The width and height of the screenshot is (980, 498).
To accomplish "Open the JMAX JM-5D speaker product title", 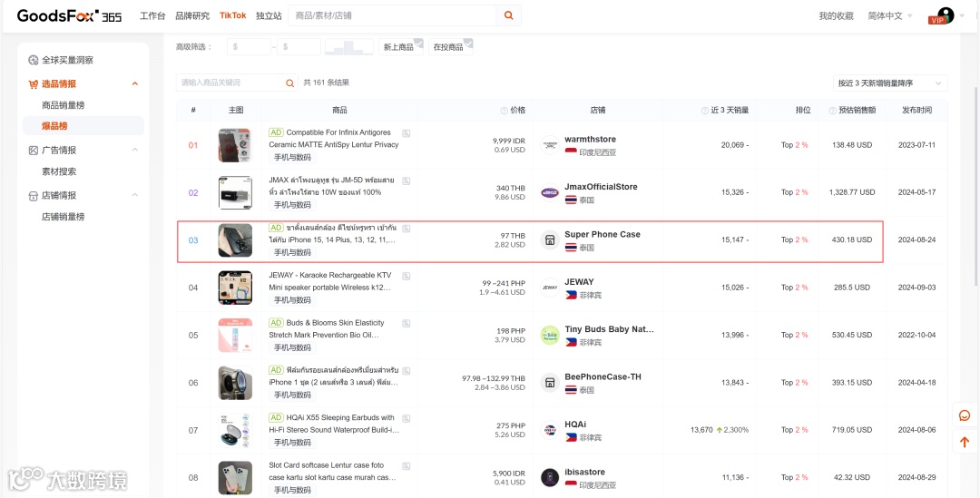I will click(x=331, y=186).
